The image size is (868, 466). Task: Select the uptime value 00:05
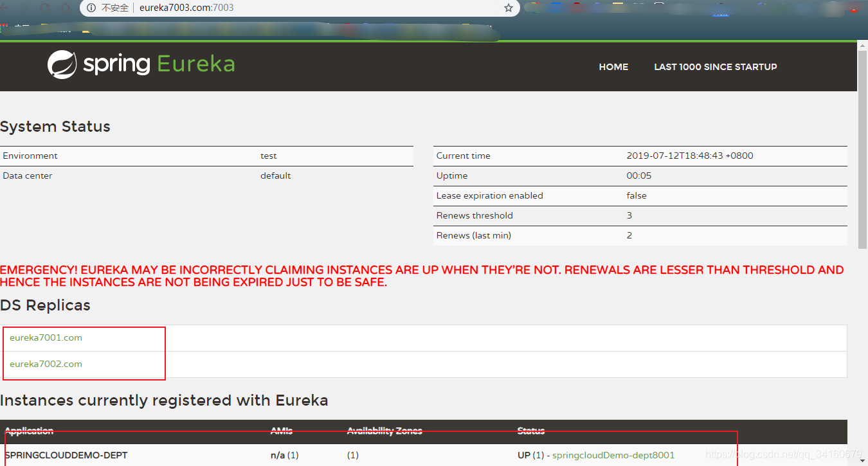click(639, 175)
